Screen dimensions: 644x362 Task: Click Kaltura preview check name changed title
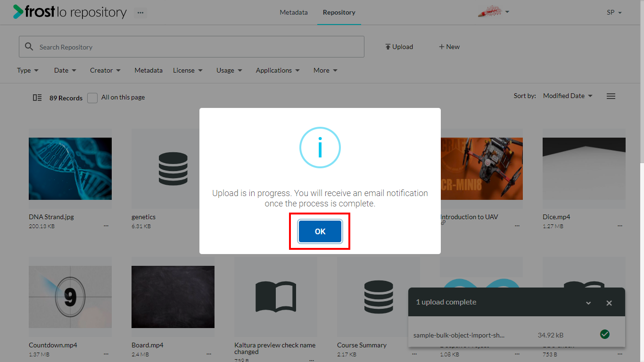point(275,348)
